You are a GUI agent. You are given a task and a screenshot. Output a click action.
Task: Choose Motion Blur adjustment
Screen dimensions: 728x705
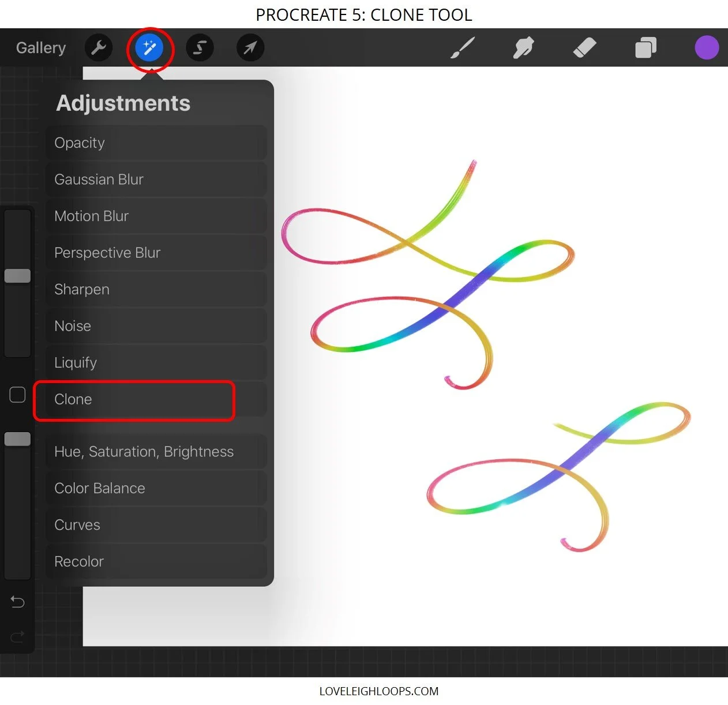156,216
